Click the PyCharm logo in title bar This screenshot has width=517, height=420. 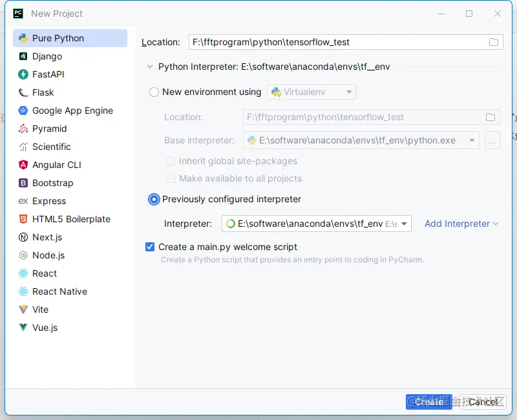click(x=18, y=14)
